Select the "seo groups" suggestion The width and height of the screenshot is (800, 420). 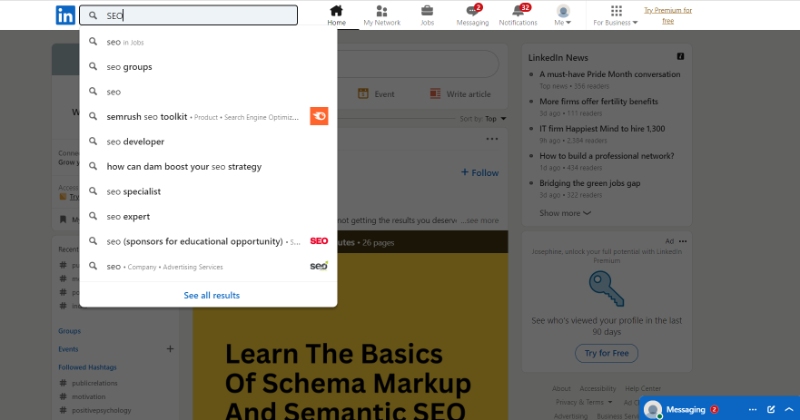[x=130, y=67]
